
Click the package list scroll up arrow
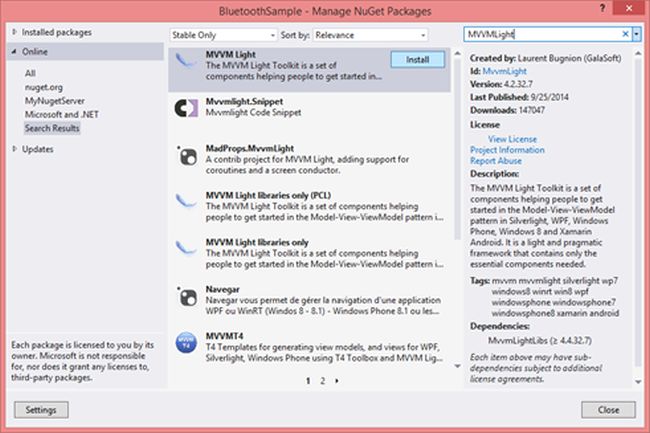coord(458,53)
